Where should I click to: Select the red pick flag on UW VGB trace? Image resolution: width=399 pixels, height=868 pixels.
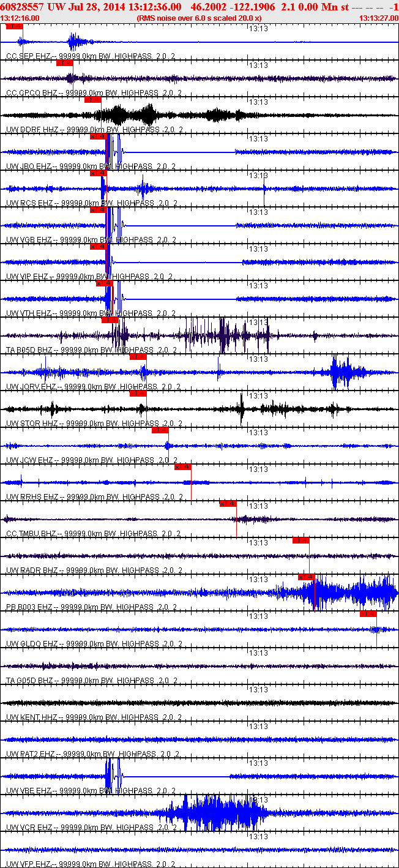coord(98,210)
